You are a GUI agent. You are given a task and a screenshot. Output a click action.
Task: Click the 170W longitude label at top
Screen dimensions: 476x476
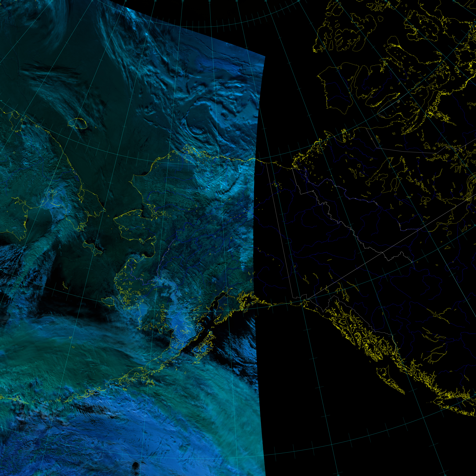pyautogui.click(x=155, y=1)
